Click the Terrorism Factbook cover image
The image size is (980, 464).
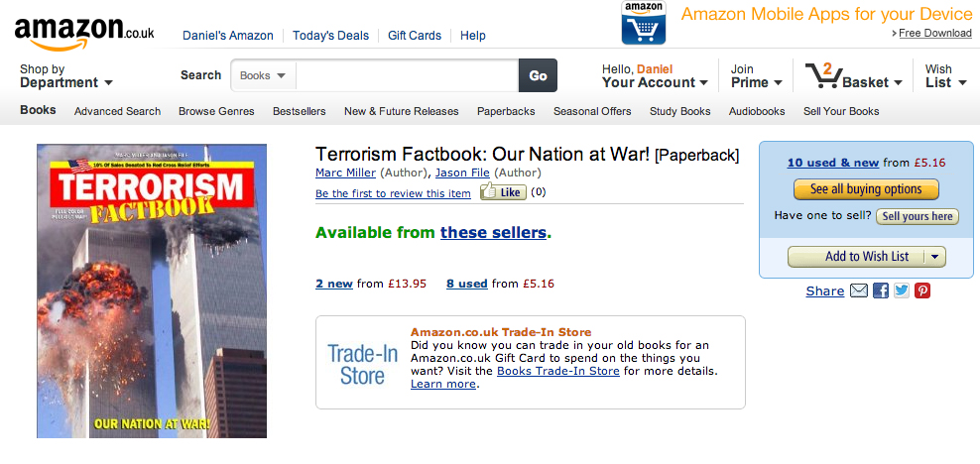coord(152,290)
